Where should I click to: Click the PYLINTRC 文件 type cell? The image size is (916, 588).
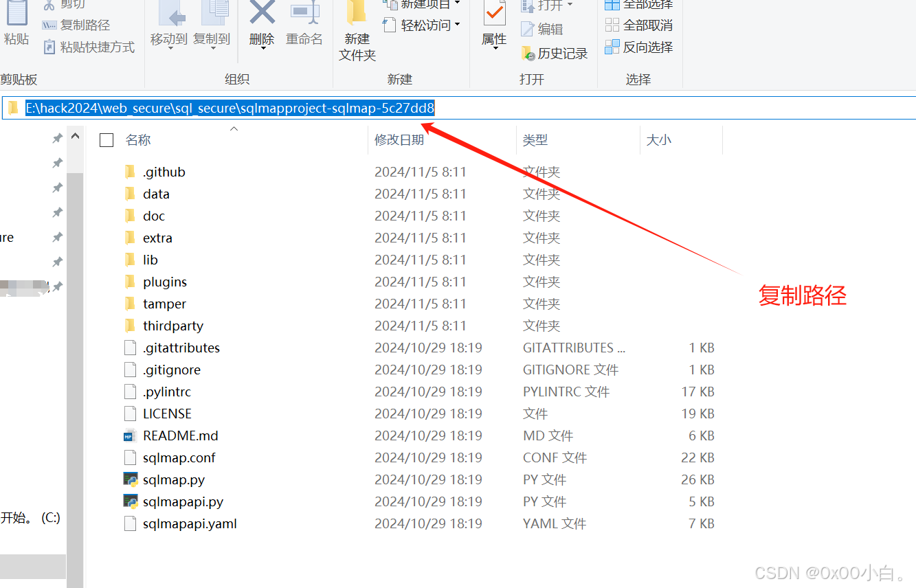(566, 392)
